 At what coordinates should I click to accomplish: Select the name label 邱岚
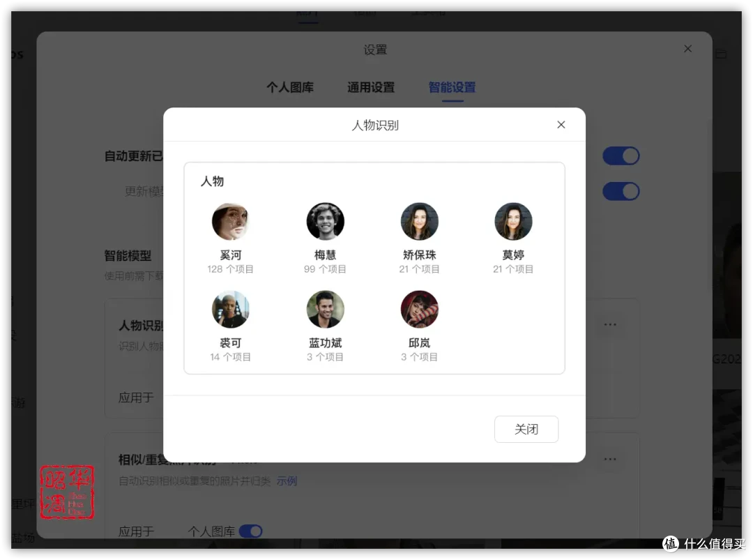[419, 342]
